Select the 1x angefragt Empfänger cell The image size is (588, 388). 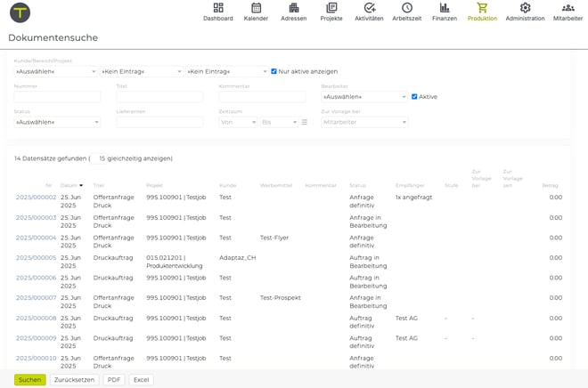(414, 198)
